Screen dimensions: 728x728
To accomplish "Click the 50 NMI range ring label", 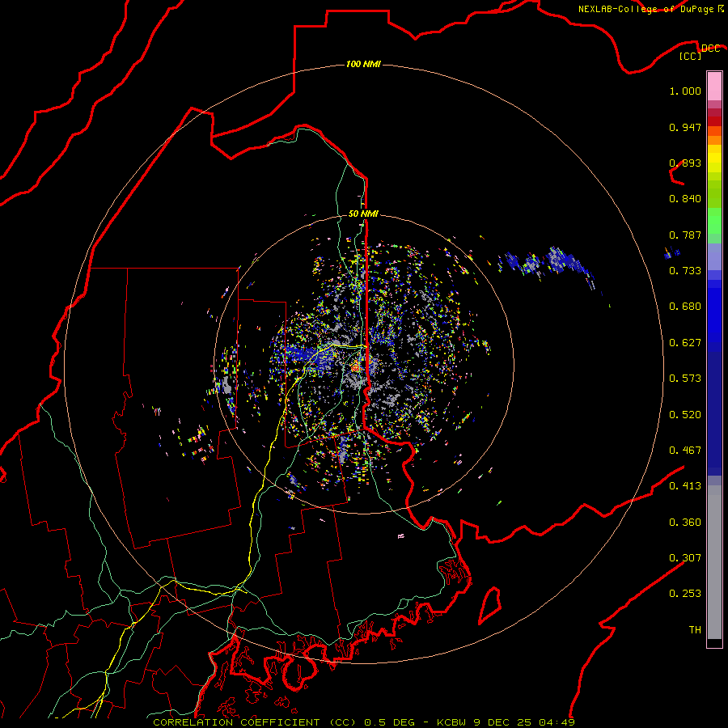I will pyautogui.click(x=363, y=214).
